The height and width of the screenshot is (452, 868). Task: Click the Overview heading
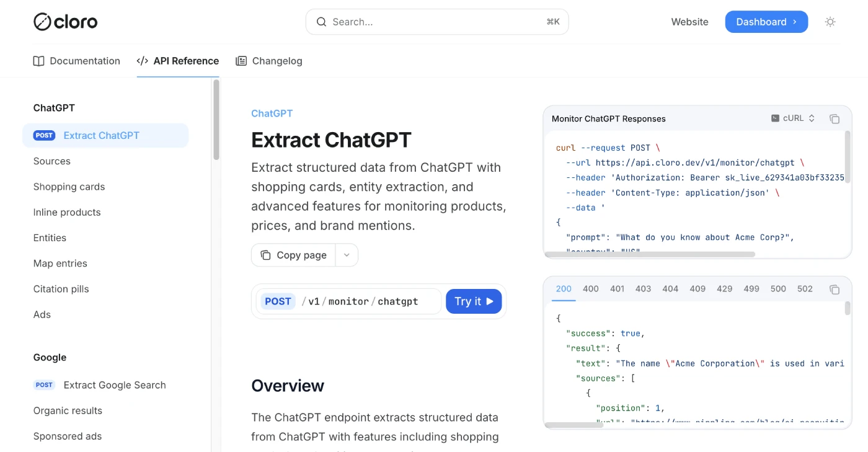(288, 386)
